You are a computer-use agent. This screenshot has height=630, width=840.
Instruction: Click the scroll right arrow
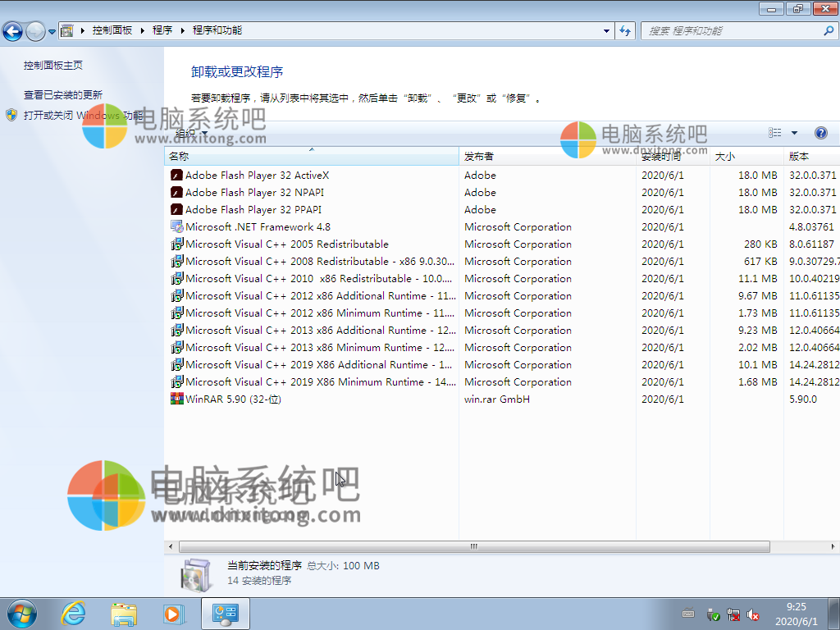click(833, 546)
